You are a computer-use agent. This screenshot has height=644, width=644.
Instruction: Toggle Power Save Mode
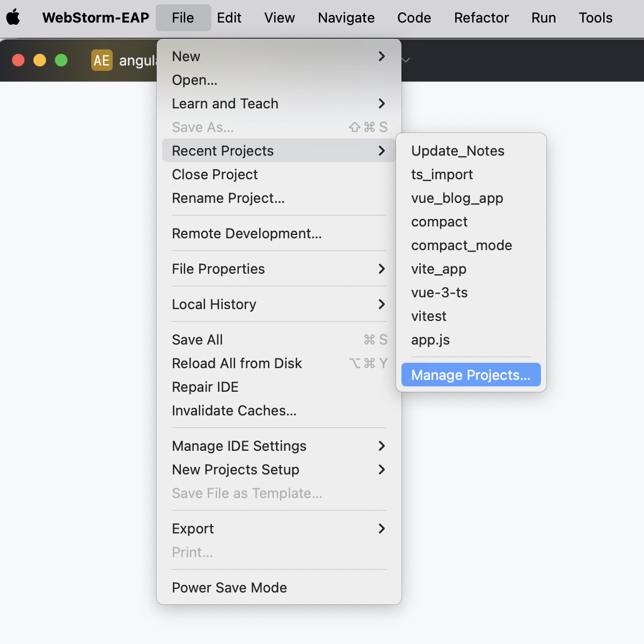(229, 588)
